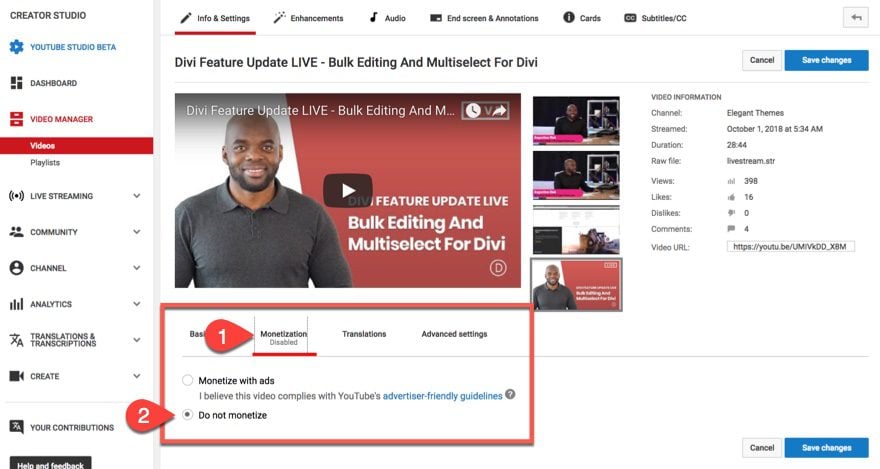880x469 pixels.
Task: Switch to the Audio tab
Action: [387, 18]
